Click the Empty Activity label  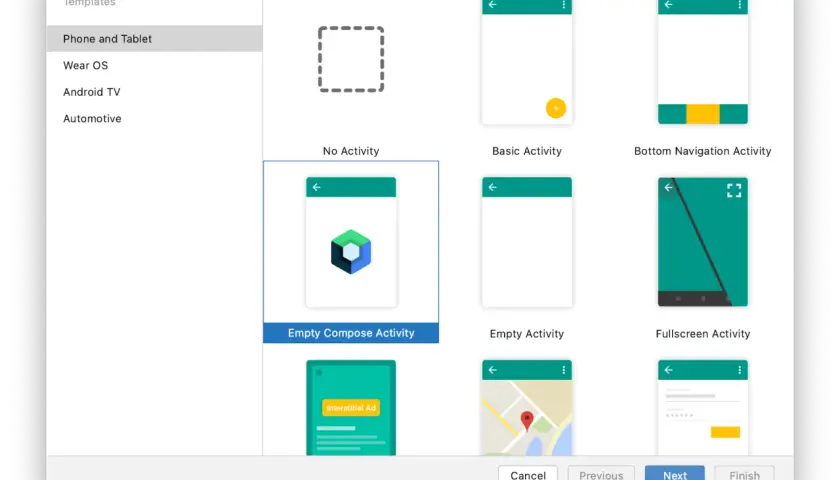pos(527,334)
